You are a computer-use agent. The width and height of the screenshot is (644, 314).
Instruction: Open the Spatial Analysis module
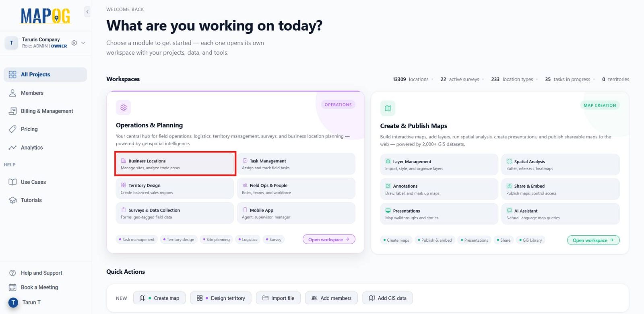point(560,164)
